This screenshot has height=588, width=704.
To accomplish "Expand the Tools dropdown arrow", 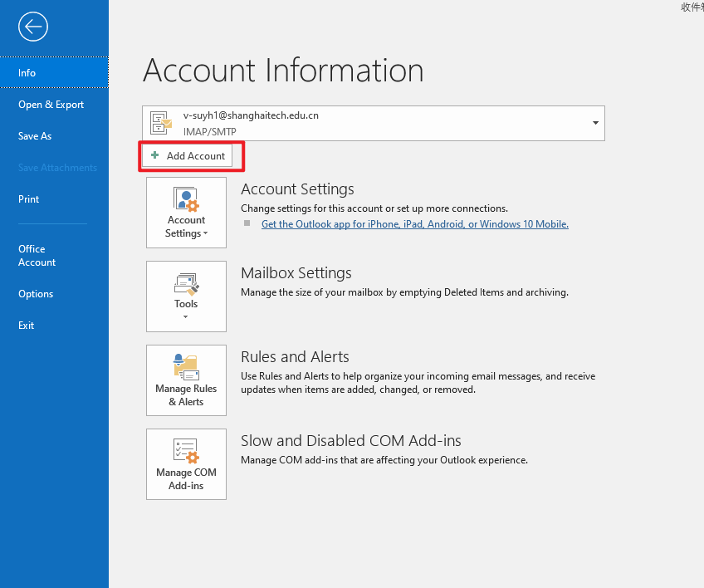I will coord(186,317).
